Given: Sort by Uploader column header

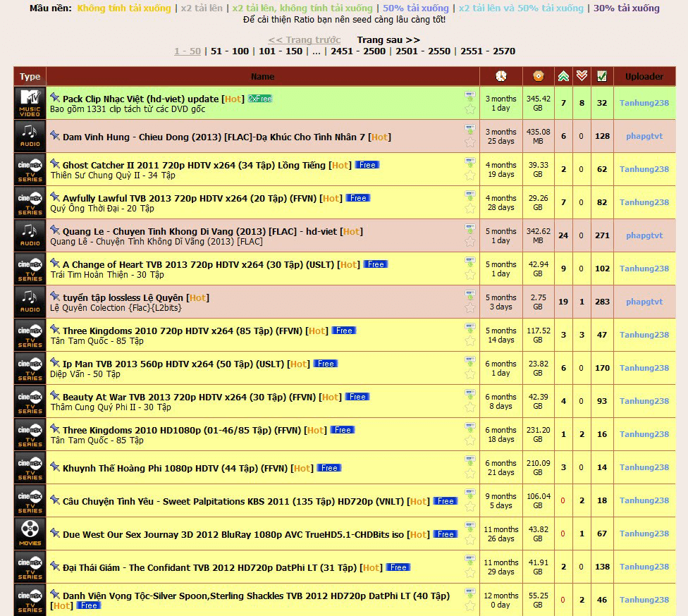Looking at the screenshot, I should coord(644,76).
